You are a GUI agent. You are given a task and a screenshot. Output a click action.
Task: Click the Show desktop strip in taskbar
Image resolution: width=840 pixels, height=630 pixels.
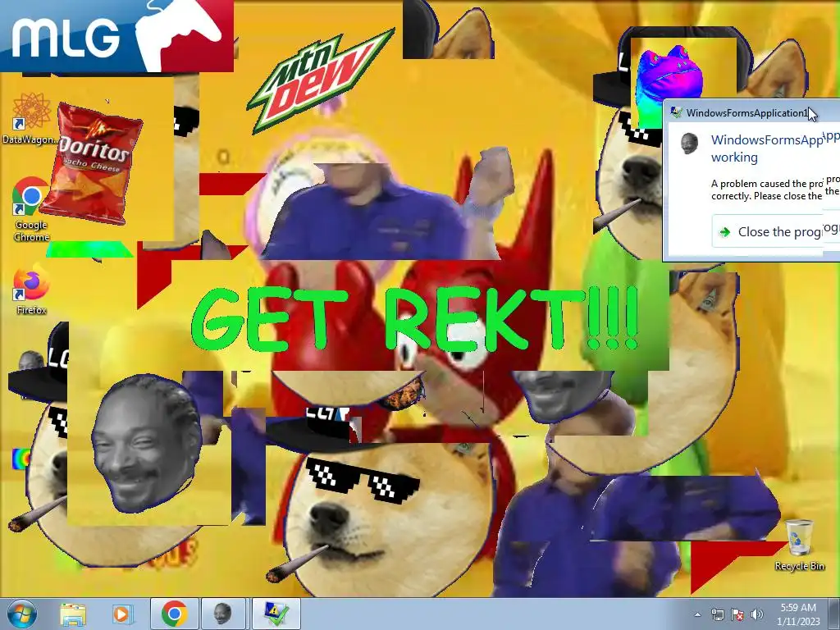click(x=835, y=614)
